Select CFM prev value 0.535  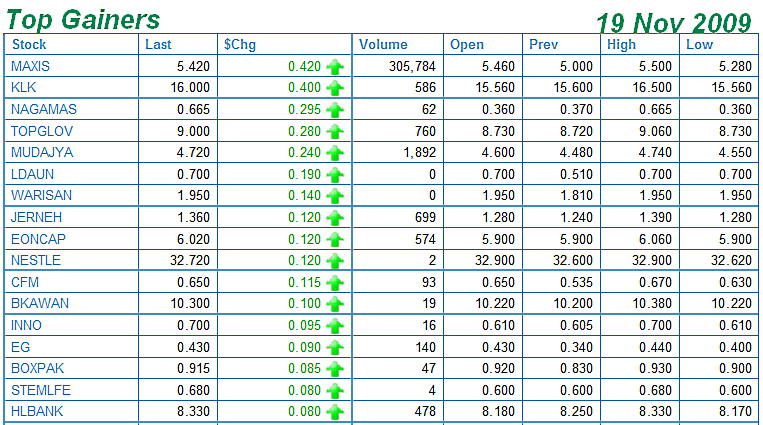coord(576,282)
